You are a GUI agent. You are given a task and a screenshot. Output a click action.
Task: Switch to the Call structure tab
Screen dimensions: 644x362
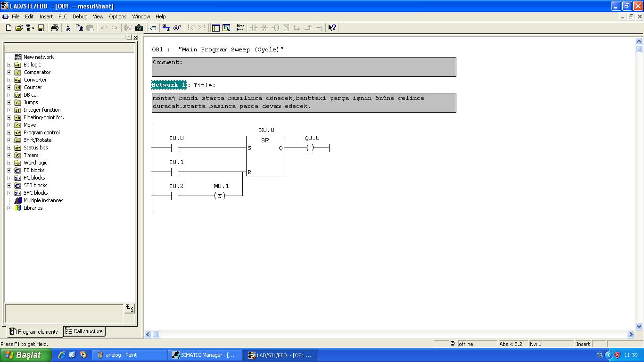[84, 331]
